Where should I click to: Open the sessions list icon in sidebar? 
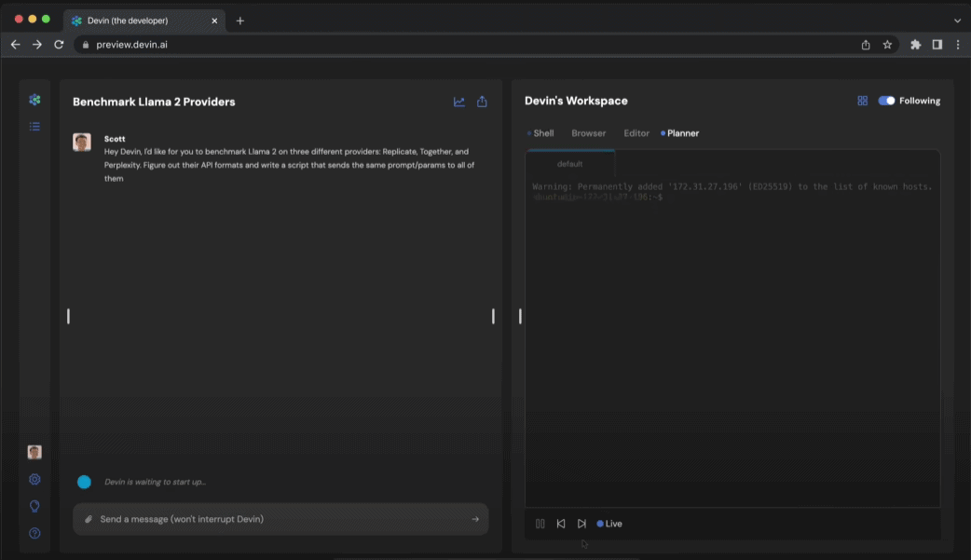click(x=34, y=126)
